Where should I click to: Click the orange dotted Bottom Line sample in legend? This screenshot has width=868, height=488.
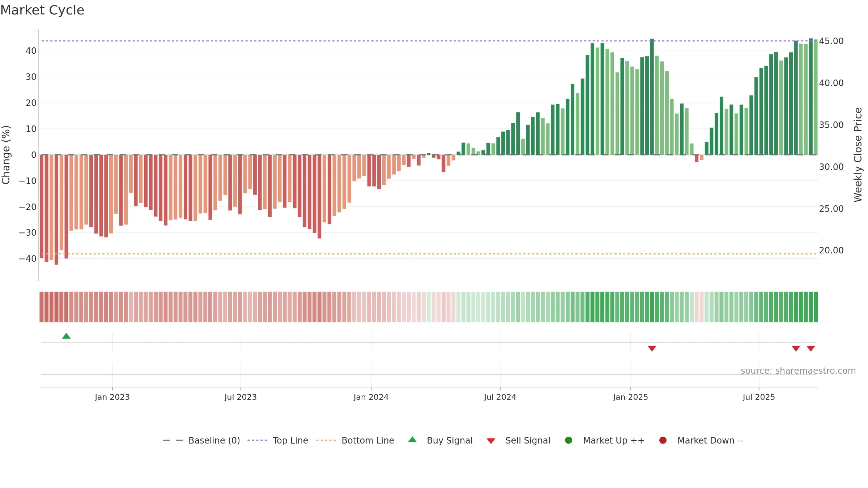326,440
